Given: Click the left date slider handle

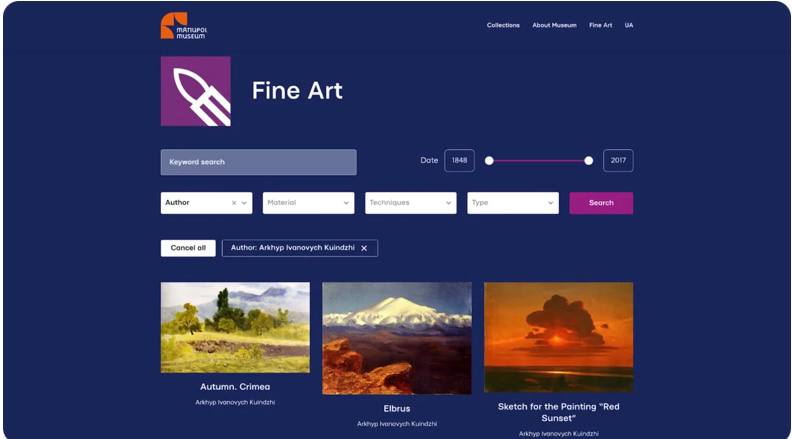Looking at the screenshot, I should [489, 161].
